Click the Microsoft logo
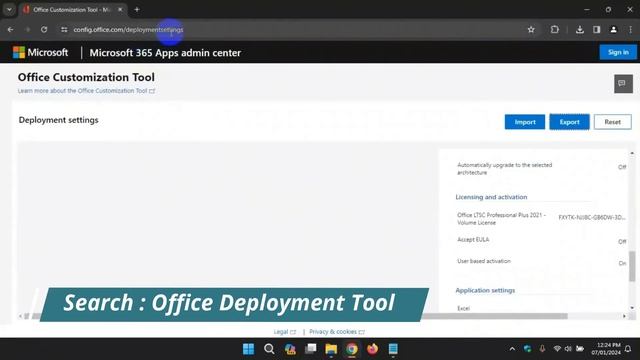Image resolution: width=640 pixels, height=360 pixels. [40, 52]
